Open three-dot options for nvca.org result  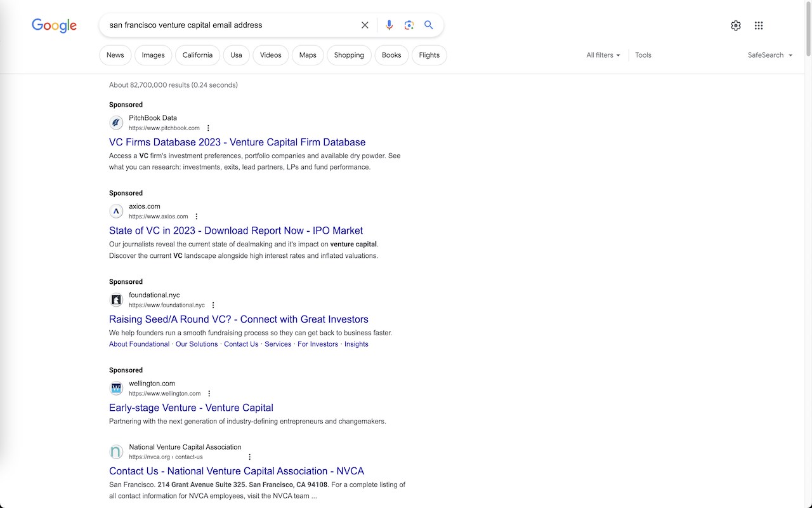[x=250, y=457]
